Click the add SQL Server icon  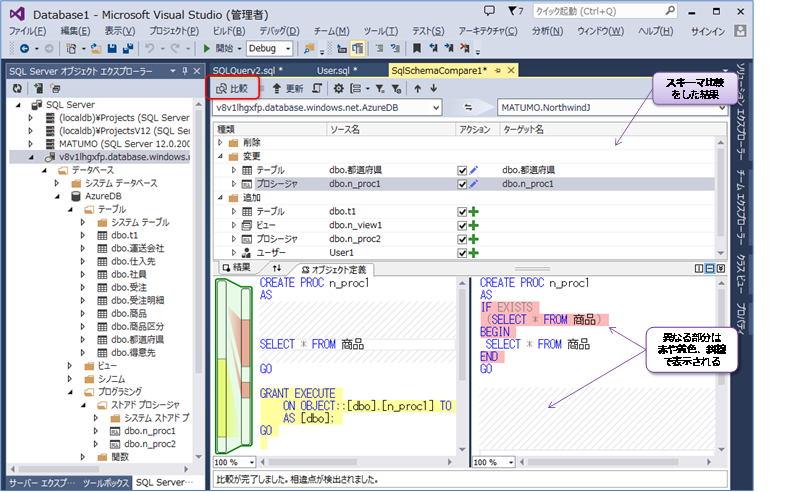(x=38, y=88)
